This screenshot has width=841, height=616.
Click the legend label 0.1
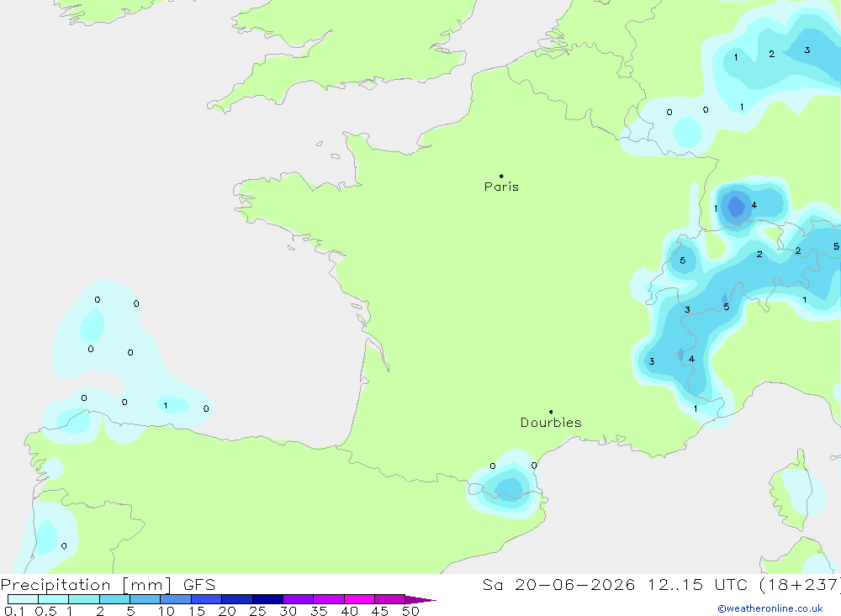tap(14, 611)
